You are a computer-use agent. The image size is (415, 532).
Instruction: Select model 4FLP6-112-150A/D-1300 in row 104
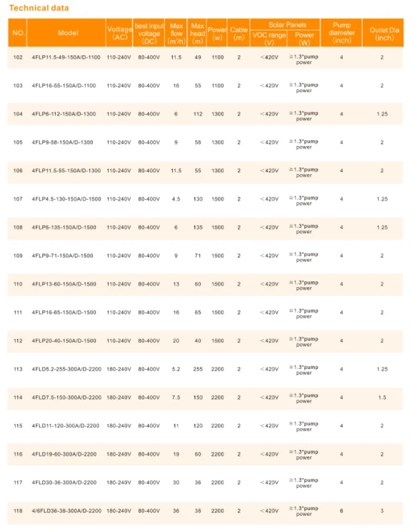(66, 114)
